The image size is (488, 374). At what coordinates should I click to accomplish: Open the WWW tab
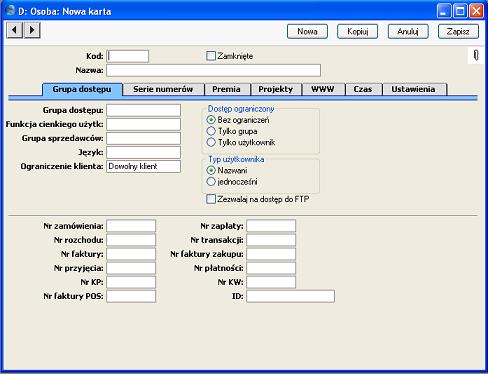pos(323,89)
